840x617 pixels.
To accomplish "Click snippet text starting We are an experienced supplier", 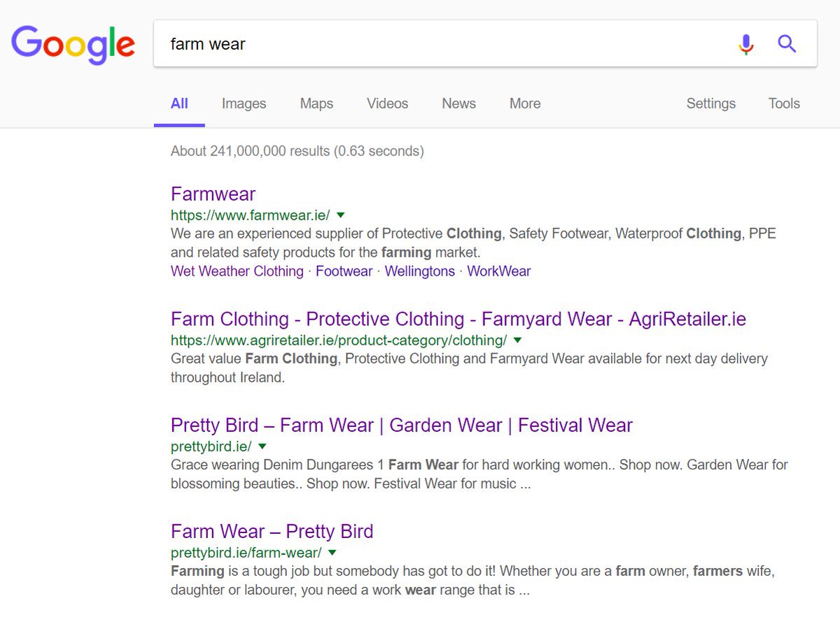I will [473, 243].
